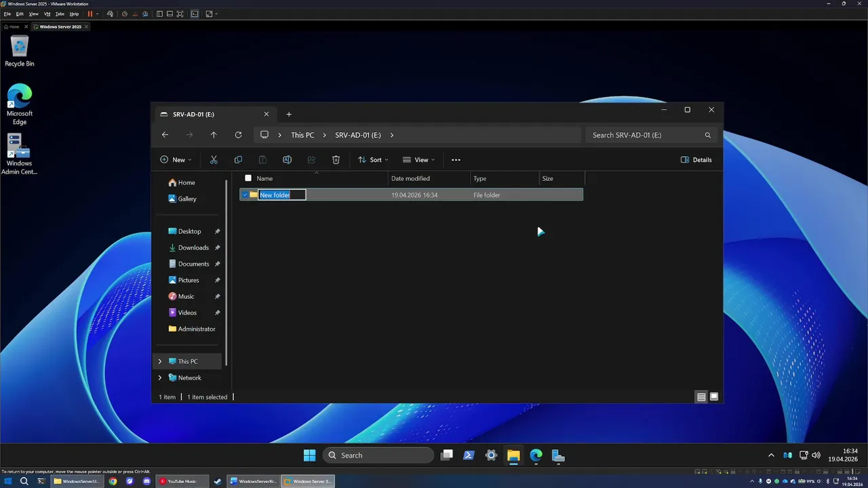Open the View dropdown
This screenshot has height=488, width=868.
coord(418,160)
